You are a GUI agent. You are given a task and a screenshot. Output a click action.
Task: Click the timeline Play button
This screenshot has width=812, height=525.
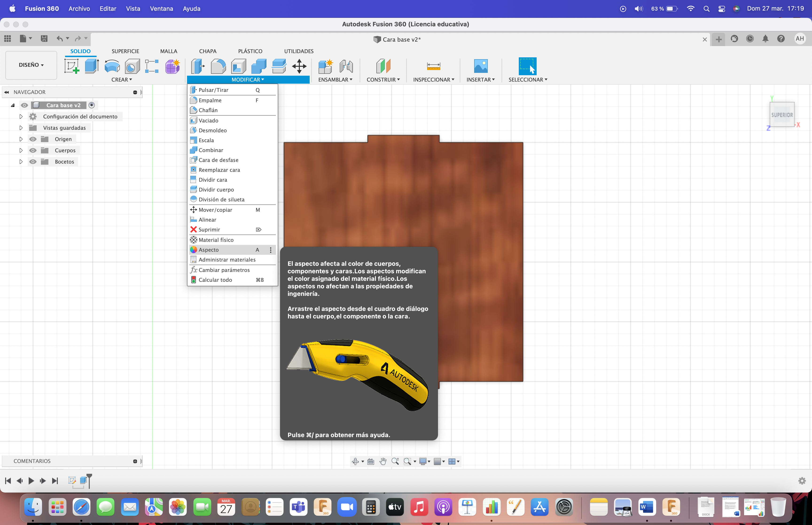click(x=31, y=481)
